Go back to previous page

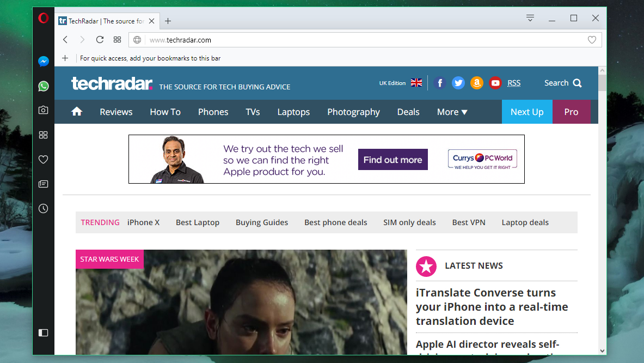click(65, 39)
